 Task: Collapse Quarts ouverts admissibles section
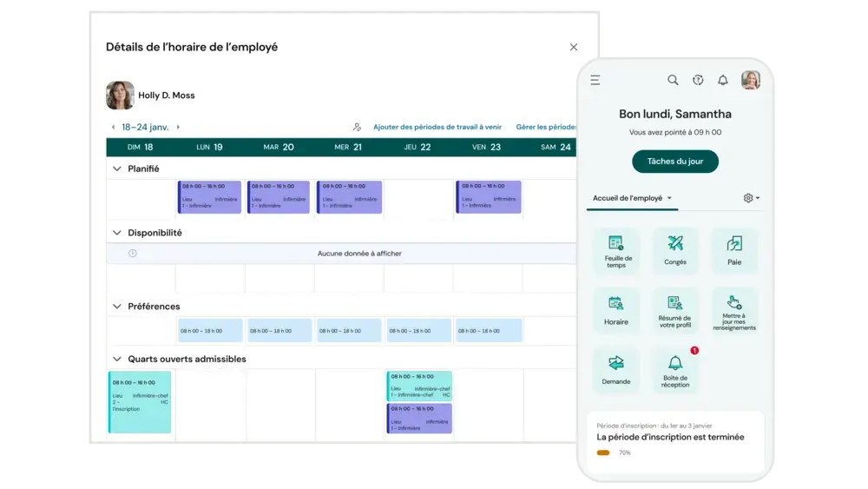(117, 360)
